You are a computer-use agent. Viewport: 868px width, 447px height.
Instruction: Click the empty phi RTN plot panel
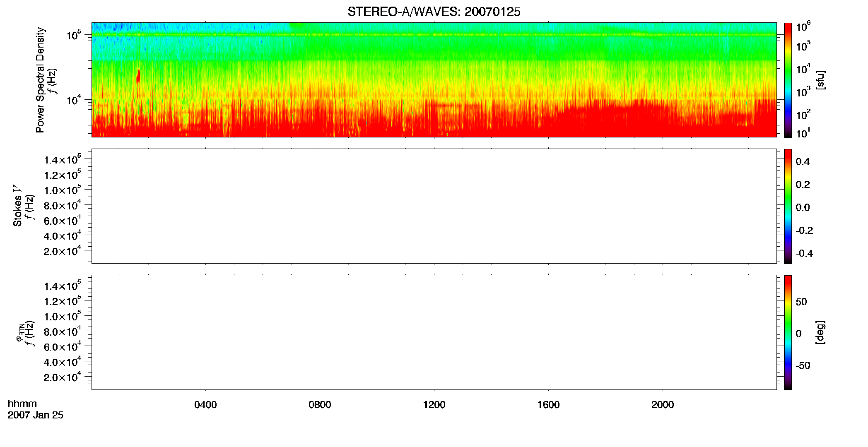(434, 332)
